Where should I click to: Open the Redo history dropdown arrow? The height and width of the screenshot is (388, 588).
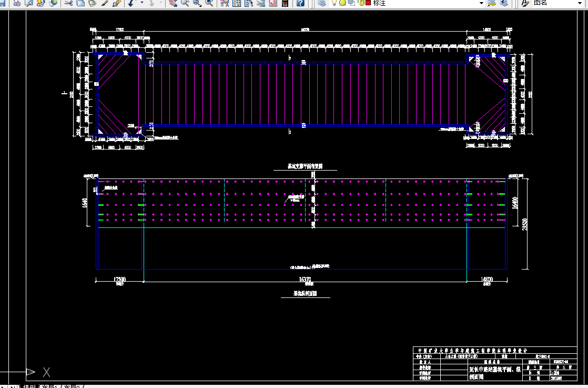[x=161, y=3]
